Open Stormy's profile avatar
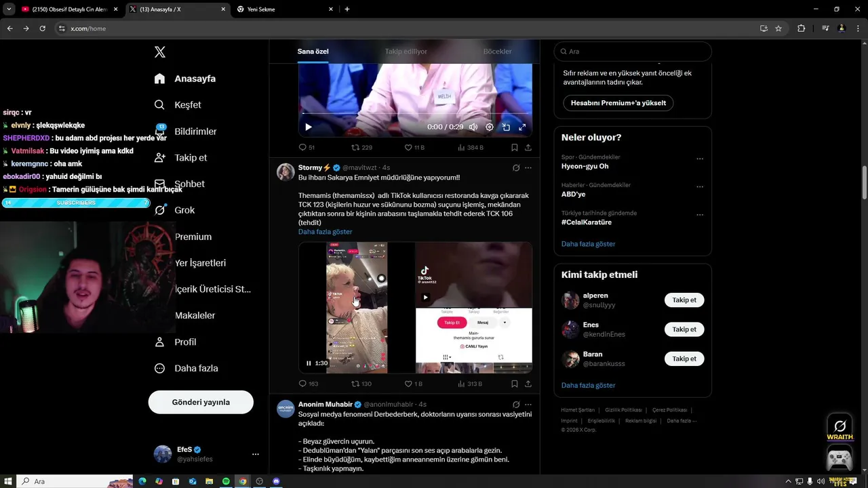 285,172
